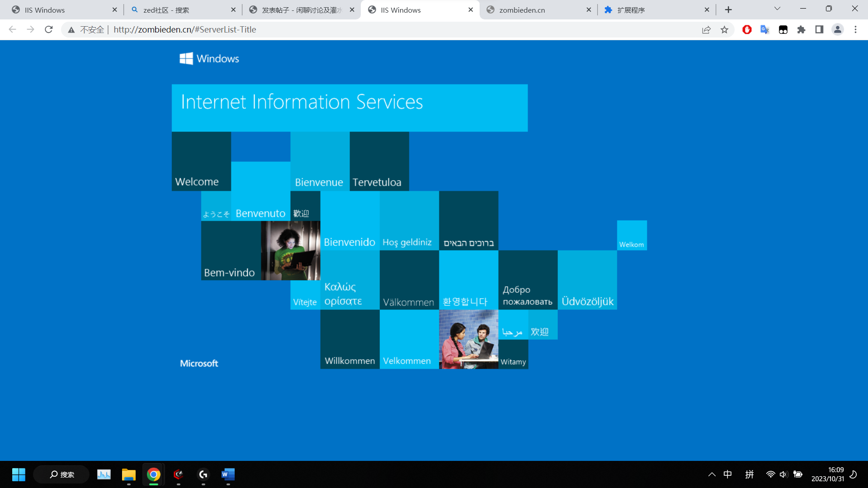Switch the 中 input language indicator
This screenshot has height=488, width=868.
(x=727, y=474)
